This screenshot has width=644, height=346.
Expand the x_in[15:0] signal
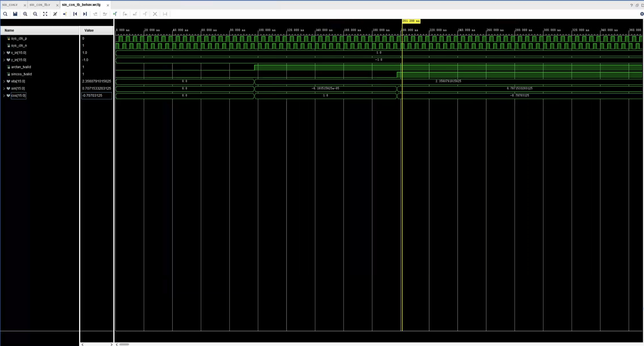(4, 53)
